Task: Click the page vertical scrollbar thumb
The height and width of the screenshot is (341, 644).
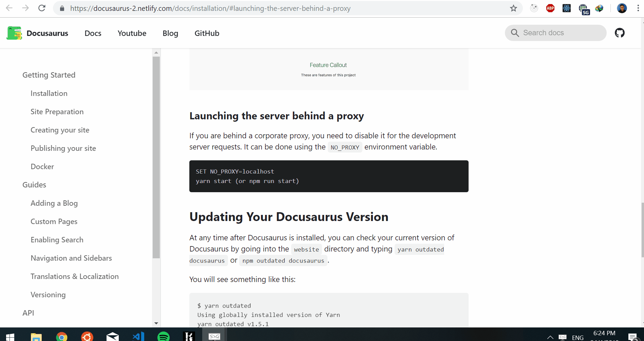Action: 642,230
